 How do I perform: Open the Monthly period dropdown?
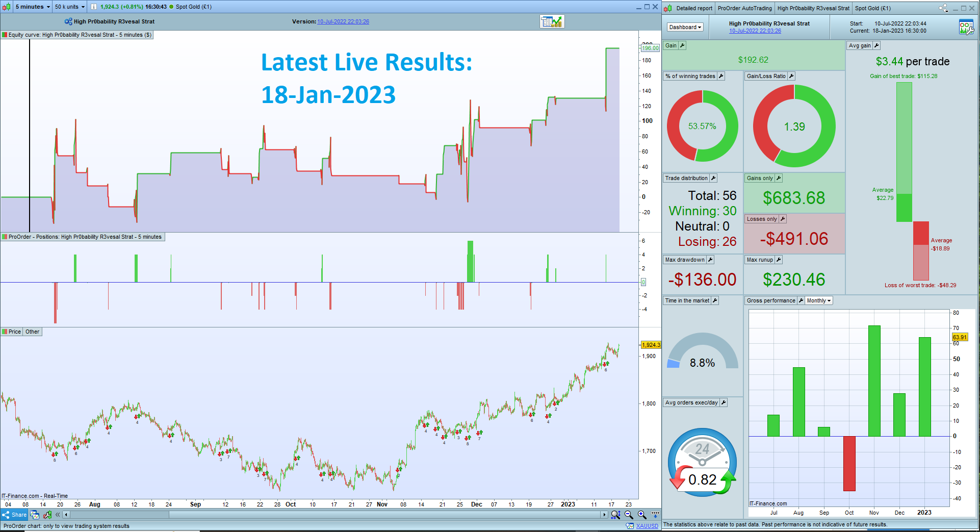pos(819,300)
